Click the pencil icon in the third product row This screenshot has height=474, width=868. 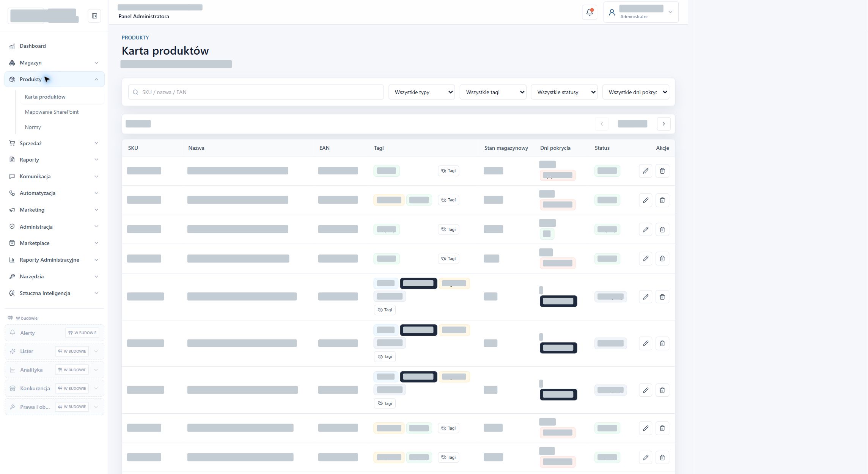tap(645, 229)
